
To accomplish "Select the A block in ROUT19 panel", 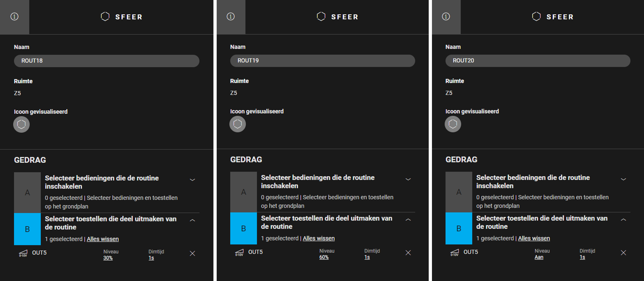I will 244,192.
